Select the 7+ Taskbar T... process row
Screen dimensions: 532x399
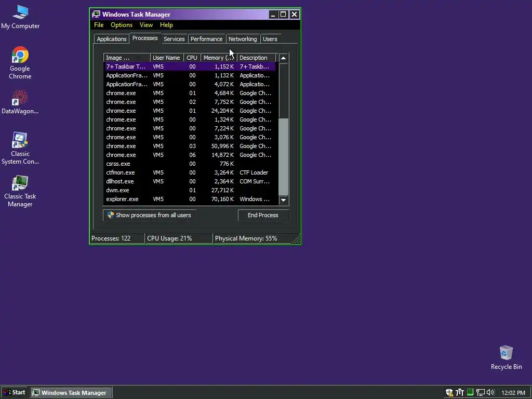190,66
